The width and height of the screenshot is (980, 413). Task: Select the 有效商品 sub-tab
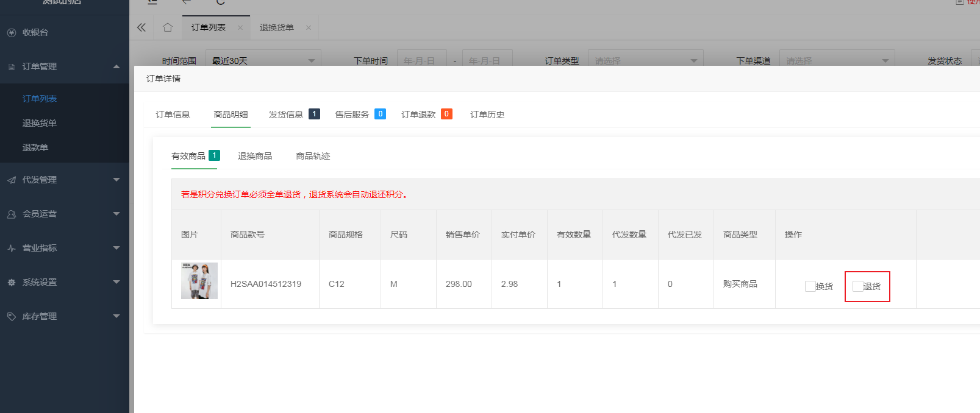click(x=195, y=156)
